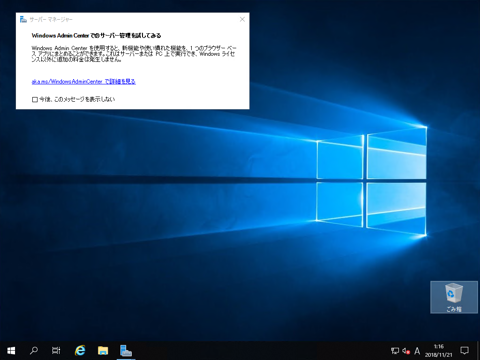
Task: Open the aka.ms/WindowsAdminCenter details link
Action: [x=83, y=81]
